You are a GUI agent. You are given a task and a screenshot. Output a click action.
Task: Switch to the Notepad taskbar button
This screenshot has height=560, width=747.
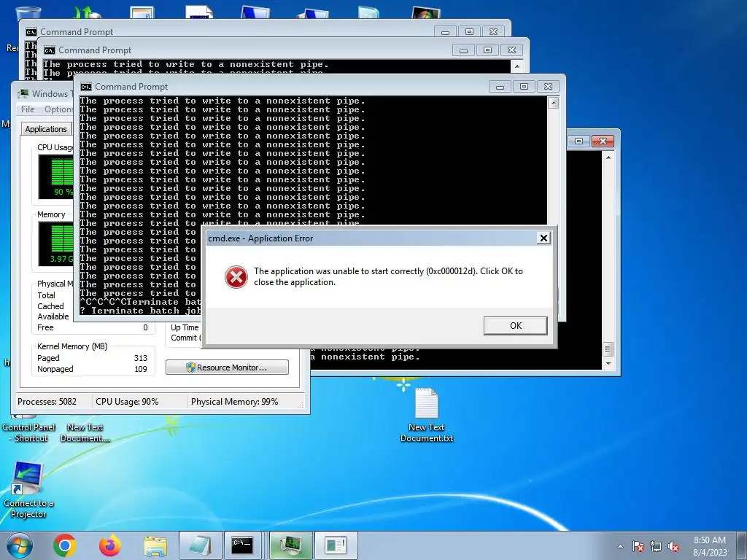click(200, 545)
